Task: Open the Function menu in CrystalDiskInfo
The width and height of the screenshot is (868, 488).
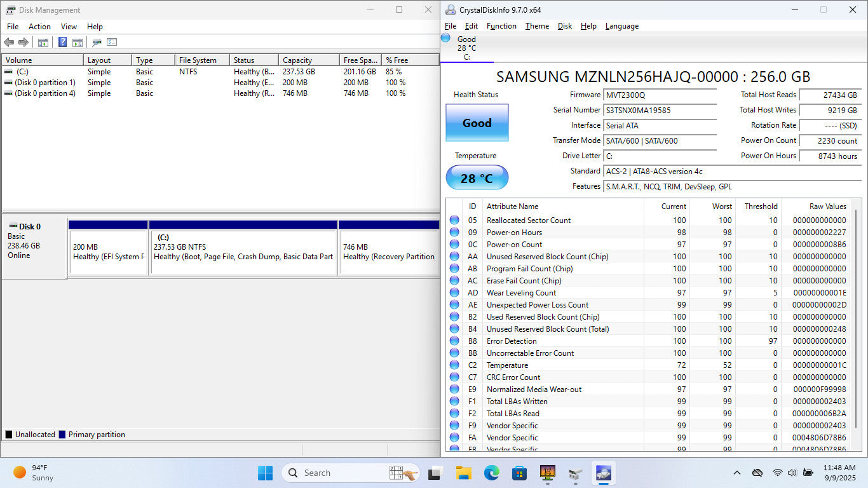Action: coord(501,26)
